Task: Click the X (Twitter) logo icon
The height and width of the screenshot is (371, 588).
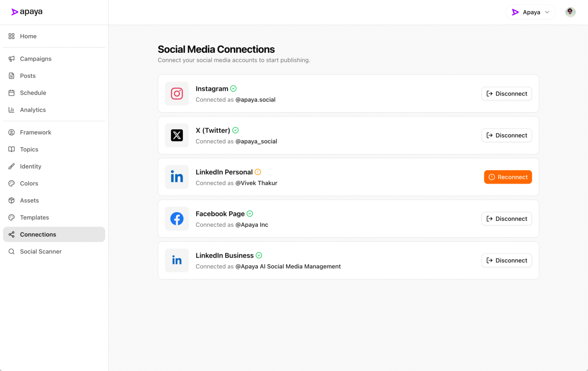Action: click(x=177, y=135)
